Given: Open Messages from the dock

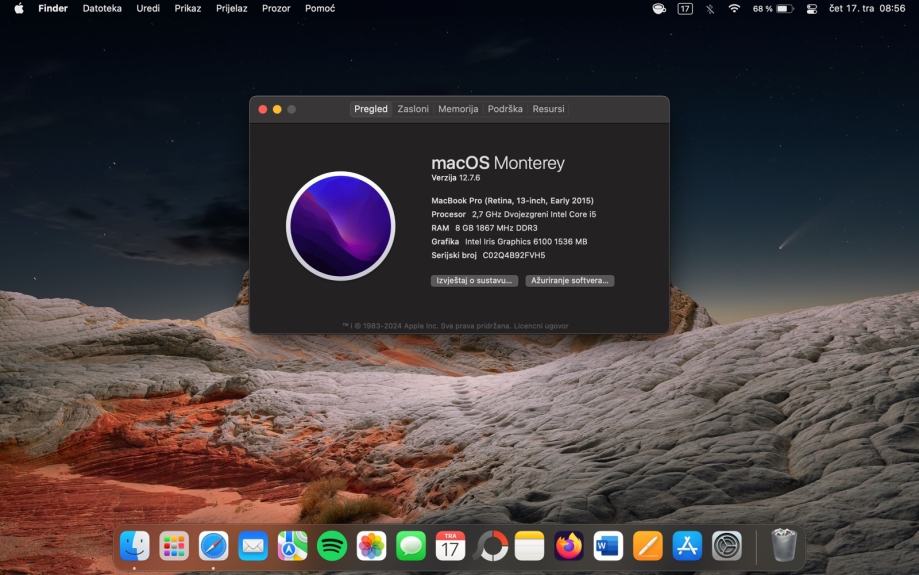Looking at the screenshot, I should [411, 546].
